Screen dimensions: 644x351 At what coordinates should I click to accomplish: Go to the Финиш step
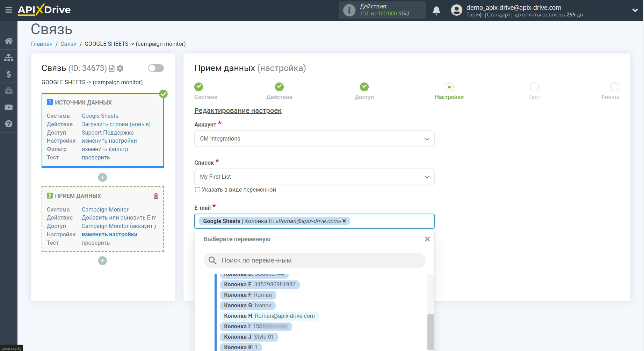pyautogui.click(x=615, y=87)
